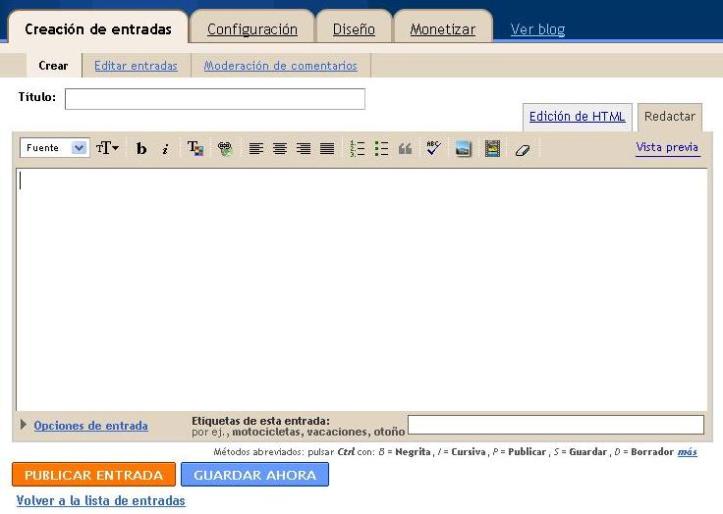Image resolution: width=723 pixels, height=514 pixels.
Task: Open the text color picker
Action: point(196,148)
